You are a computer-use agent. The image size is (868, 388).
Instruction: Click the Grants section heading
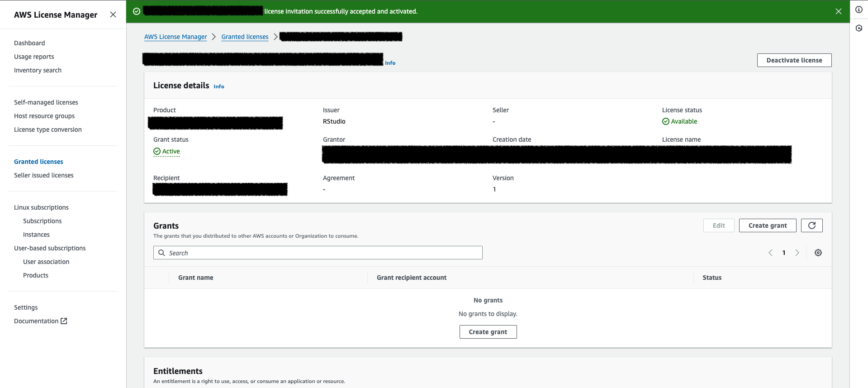[166, 226]
